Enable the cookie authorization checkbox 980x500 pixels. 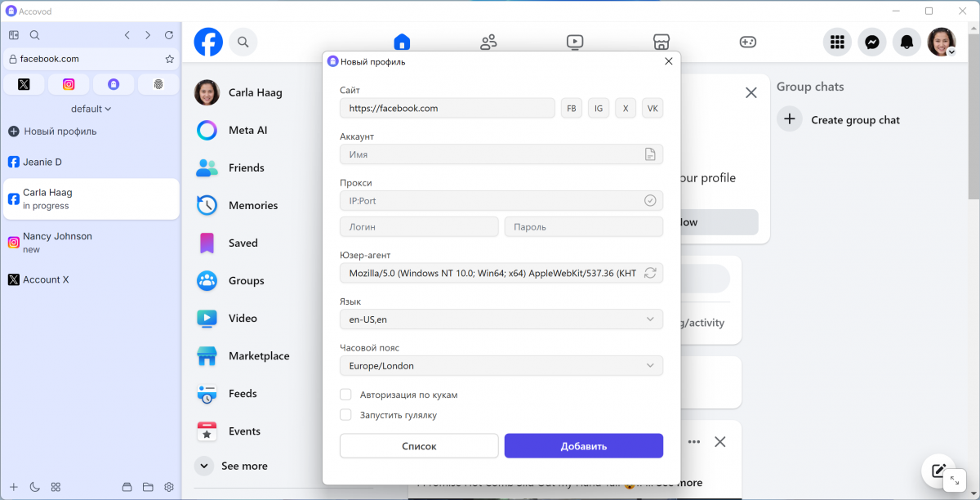pos(345,395)
